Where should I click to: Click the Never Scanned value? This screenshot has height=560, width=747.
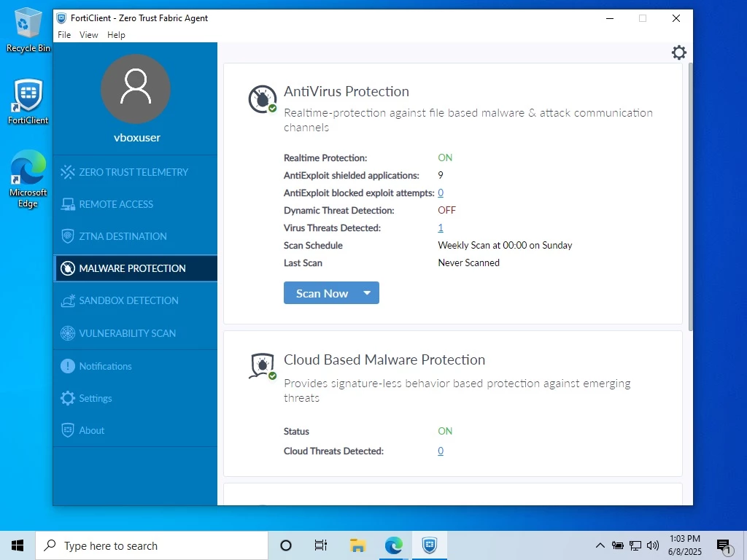tap(469, 262)
